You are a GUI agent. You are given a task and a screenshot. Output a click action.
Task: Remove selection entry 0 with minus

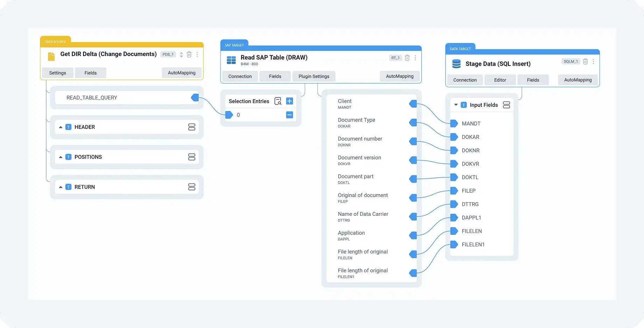click(289, 115)
